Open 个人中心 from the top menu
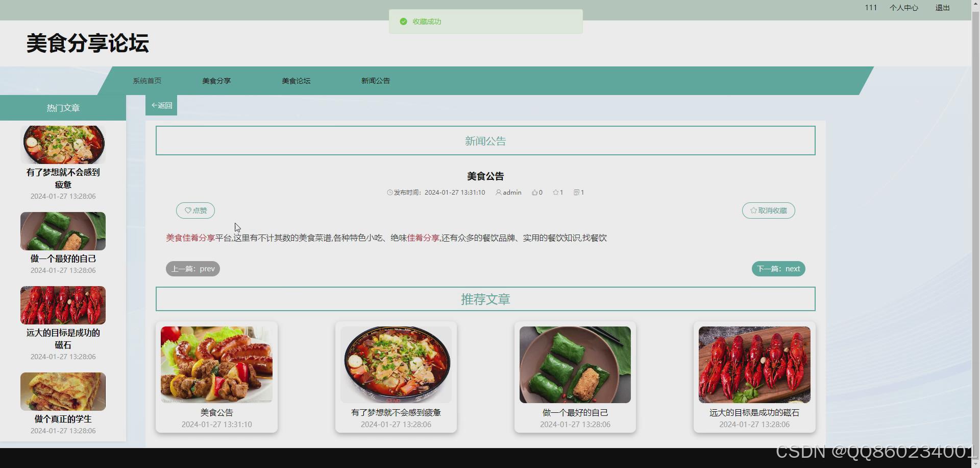The height and width of the screenshot is (468, 980). [903, 8]
